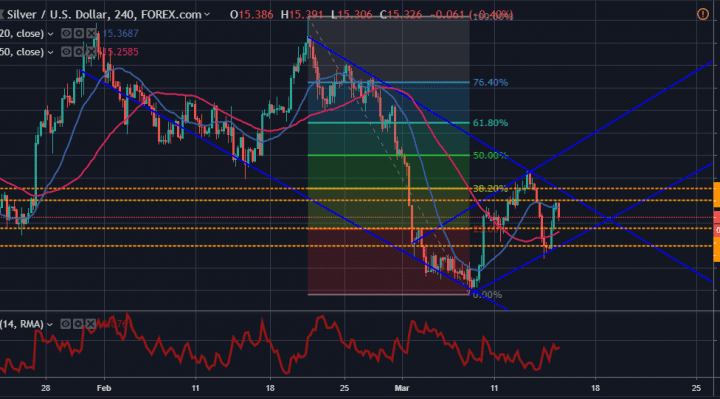Expand the chevron beside the (14, RMA) legend
The height and width of the screenshot is (399, 720).
50,325
